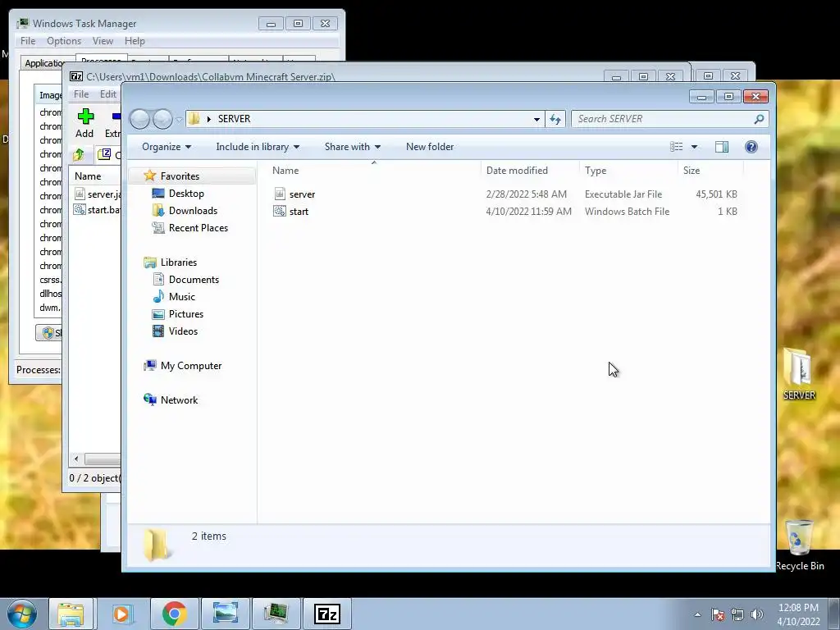840x630 pixels.
Task: Switch to 7-Zip on taskbar
Action: point(326,614)
